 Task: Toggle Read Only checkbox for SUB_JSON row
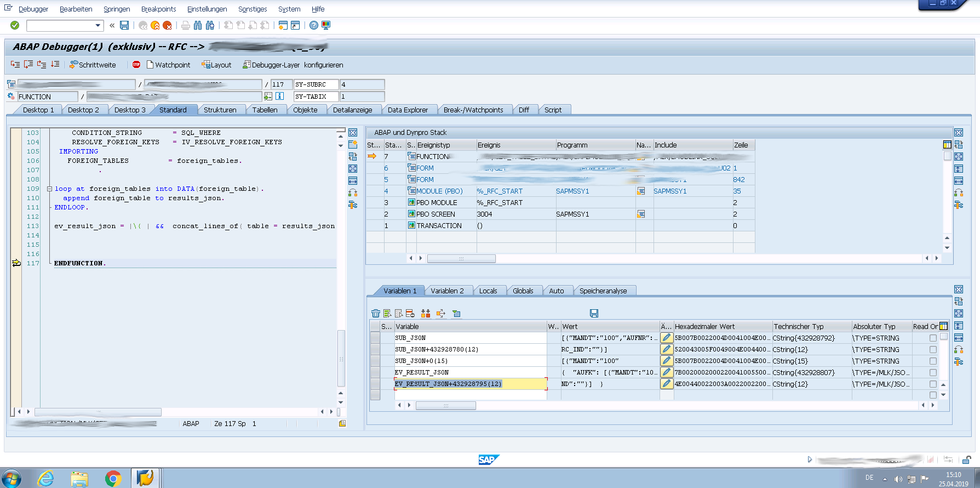point(933,338)
